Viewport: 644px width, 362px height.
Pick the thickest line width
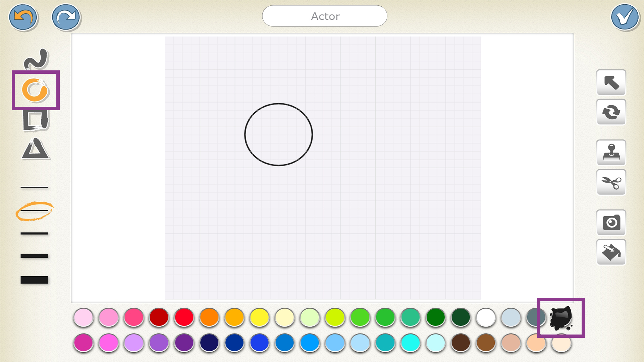(34, 280)
